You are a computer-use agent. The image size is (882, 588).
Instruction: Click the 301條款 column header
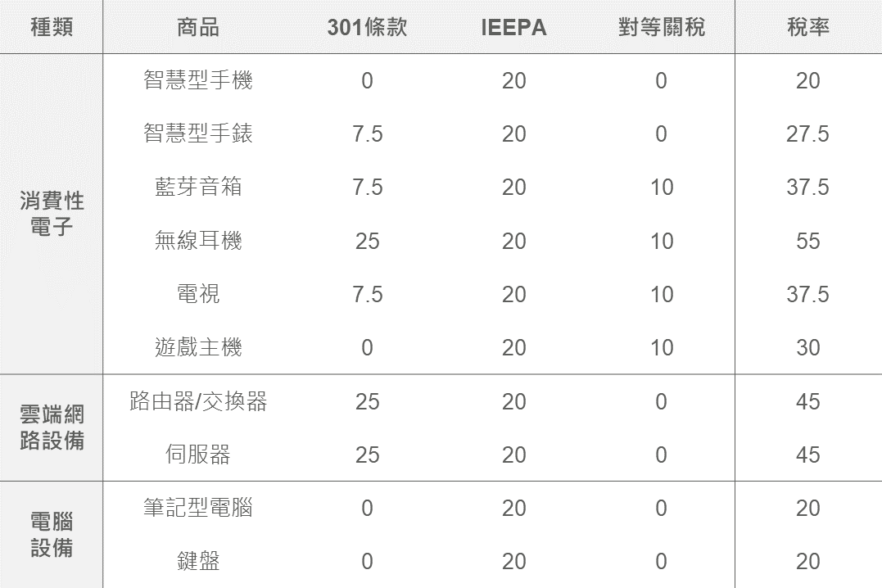click(x=367, y=27)
